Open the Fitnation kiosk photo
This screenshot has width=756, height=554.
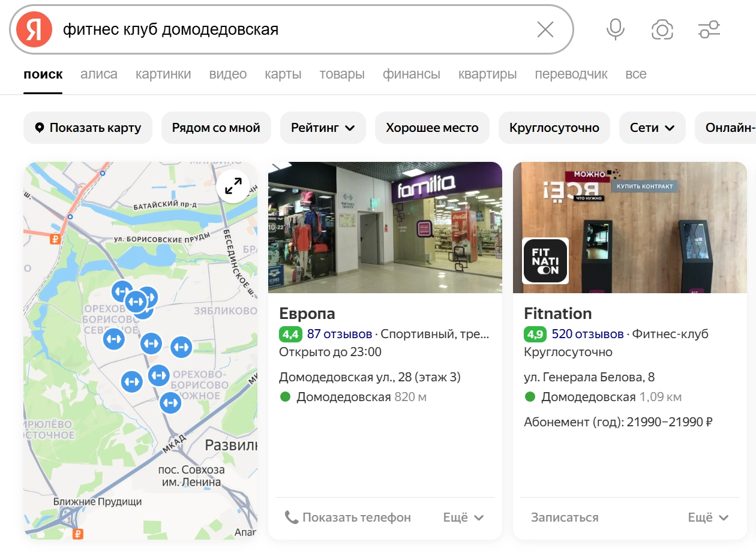(x=630, y=228)
